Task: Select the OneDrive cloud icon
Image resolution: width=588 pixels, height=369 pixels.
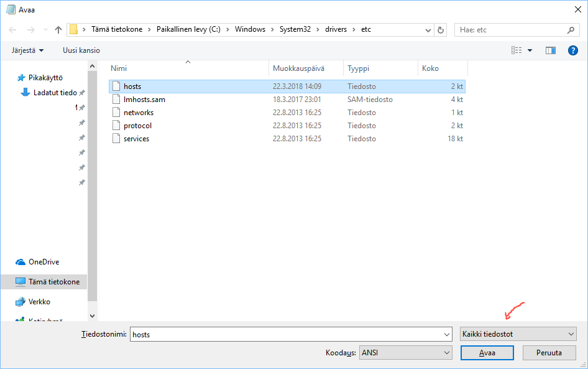Action: coord(21,262)
